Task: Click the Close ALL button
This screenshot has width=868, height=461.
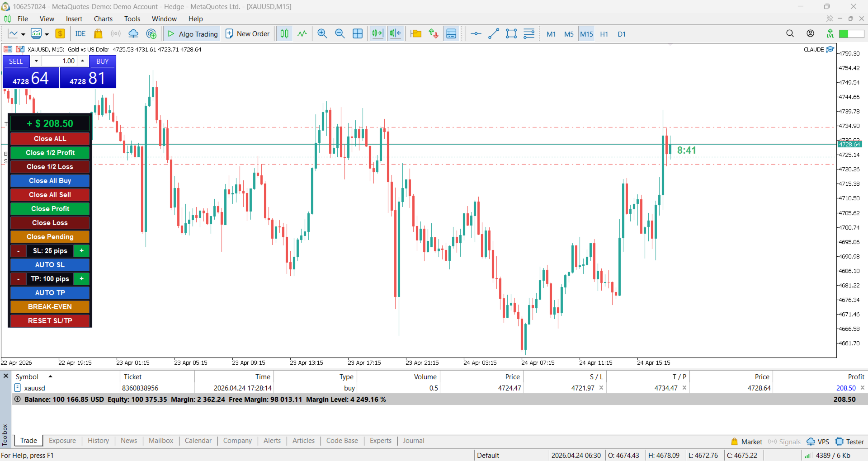Action: (x=50, y=139)
